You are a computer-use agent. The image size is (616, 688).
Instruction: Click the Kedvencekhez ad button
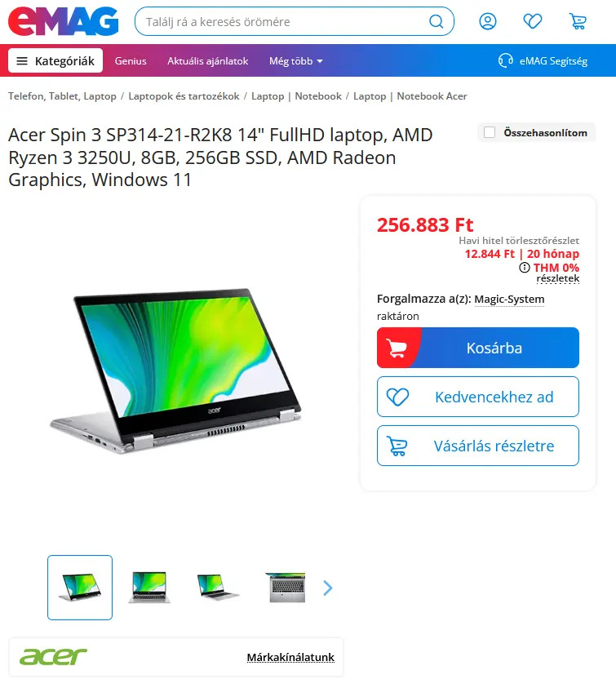point(478,397)
